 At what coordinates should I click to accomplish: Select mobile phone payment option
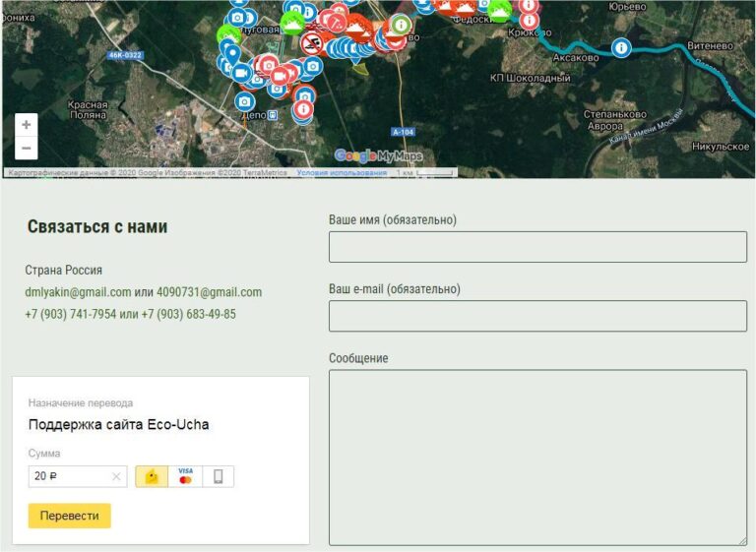tap(218, 476)
